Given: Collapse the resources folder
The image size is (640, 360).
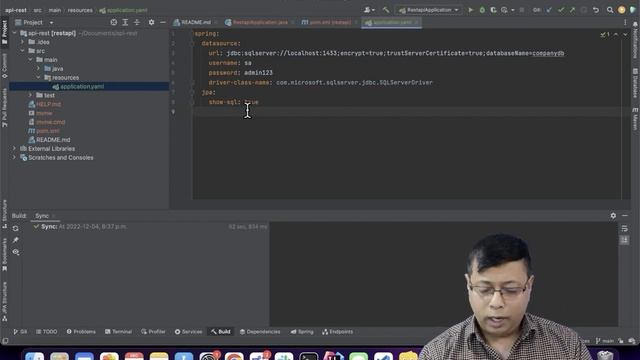Looking at the screenshot, I should [39, 78].
